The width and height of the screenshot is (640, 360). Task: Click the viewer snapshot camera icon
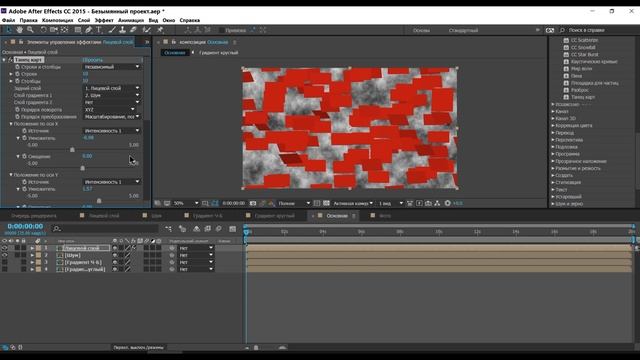[x=253, y=203]
